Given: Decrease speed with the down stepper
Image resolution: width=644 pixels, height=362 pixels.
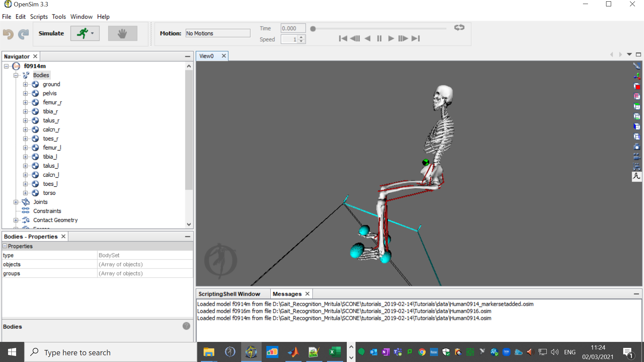Looking at the screenshot, I should 301,41.
